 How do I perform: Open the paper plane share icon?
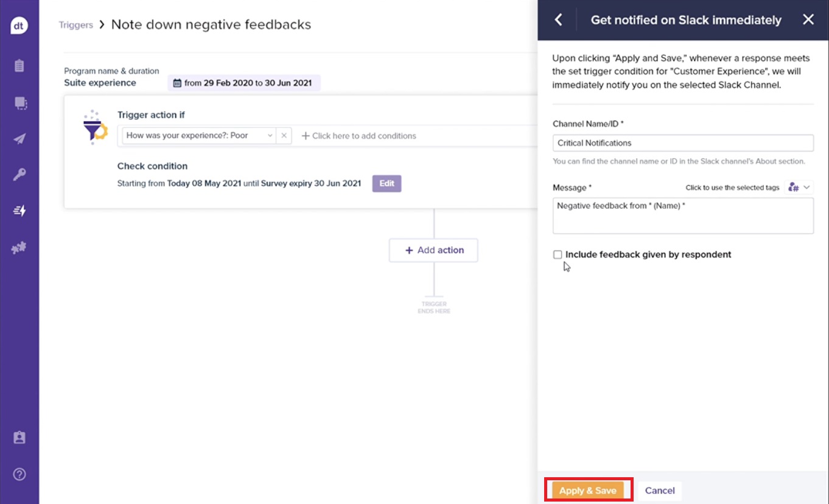19,139
